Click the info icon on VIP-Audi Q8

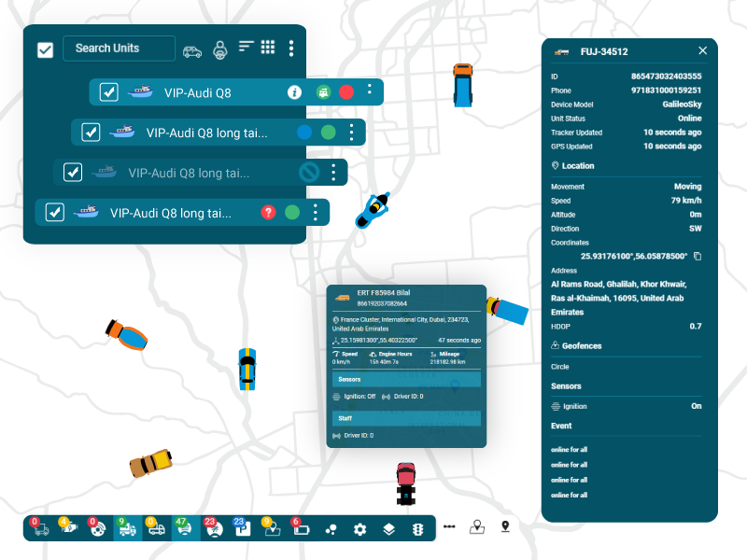(294, 91)
